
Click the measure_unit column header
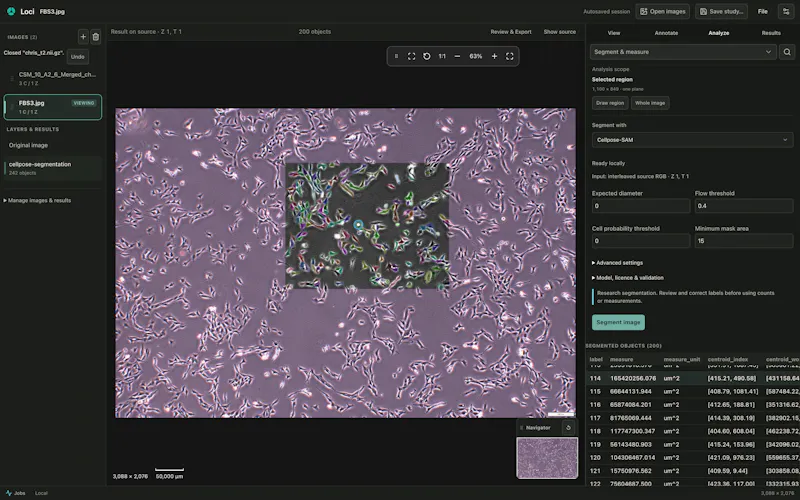coord(682,359)
